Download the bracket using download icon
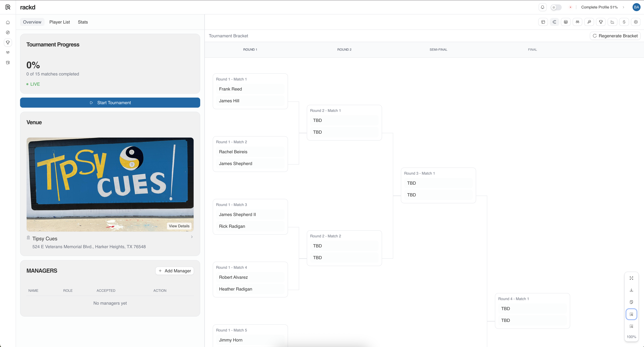This screenshot has width=644, height=347. [x=631, y=290]
